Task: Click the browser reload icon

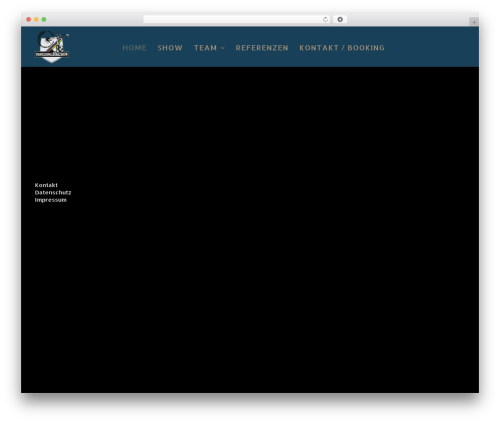Action: pos(325,19)
